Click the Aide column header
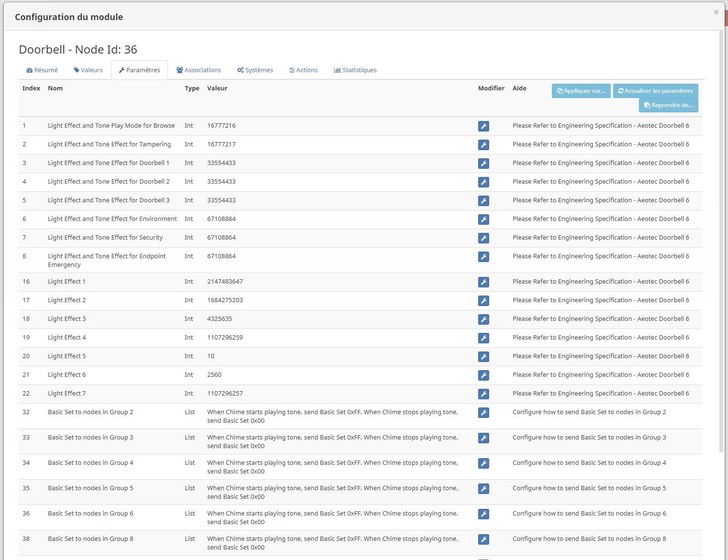Viewport: 728px width, 560px height. (519, 88)
